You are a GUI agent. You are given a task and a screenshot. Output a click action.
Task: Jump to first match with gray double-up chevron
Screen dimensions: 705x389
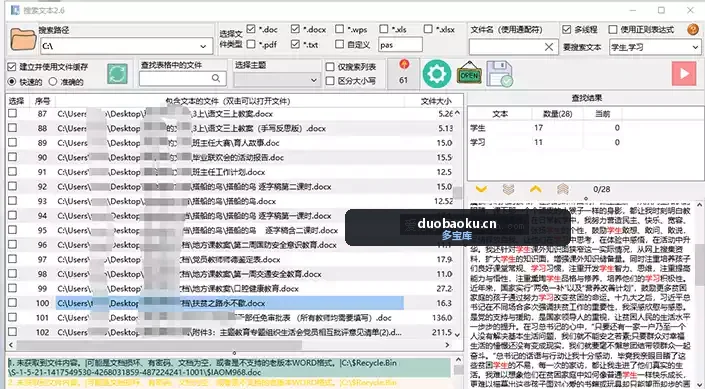(x=563, y=189)
